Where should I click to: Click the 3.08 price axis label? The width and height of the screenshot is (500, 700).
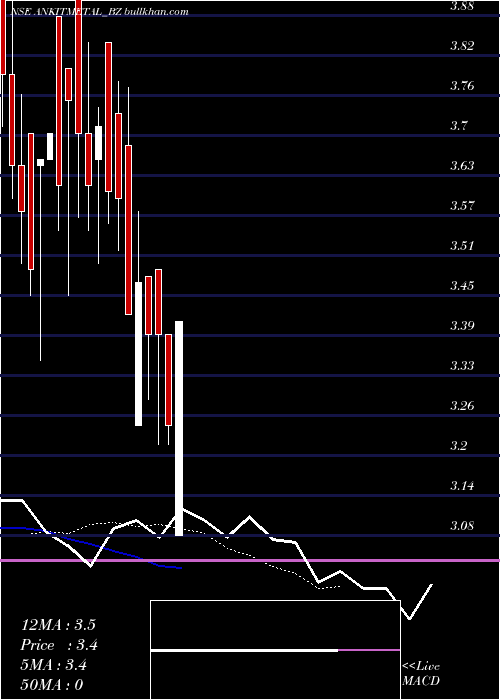(464, 525)
